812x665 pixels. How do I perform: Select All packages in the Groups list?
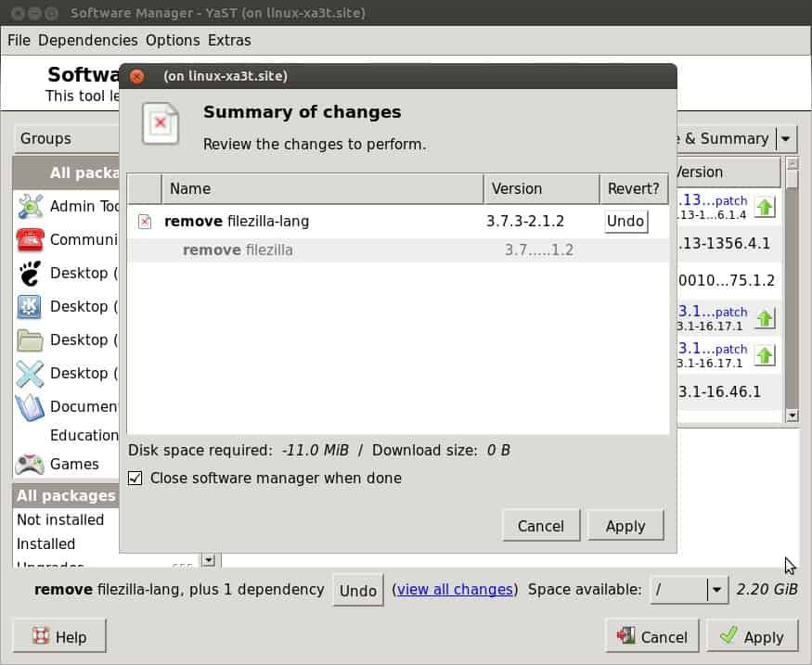67,173
